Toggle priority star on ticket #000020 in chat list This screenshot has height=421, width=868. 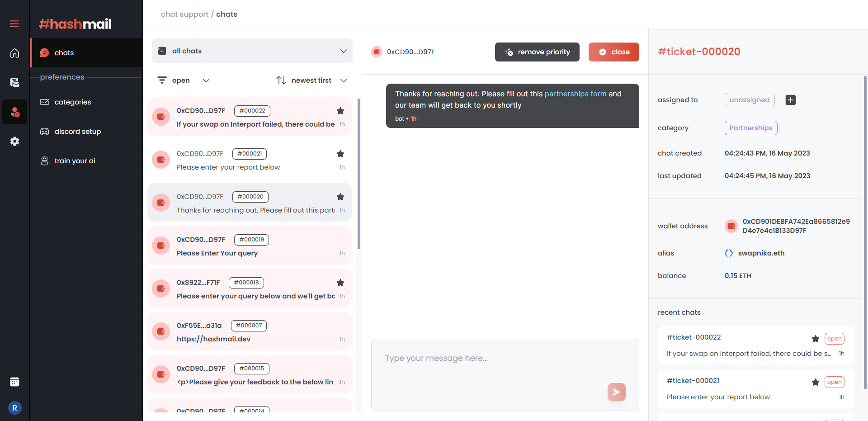click(x=340, y=197)
